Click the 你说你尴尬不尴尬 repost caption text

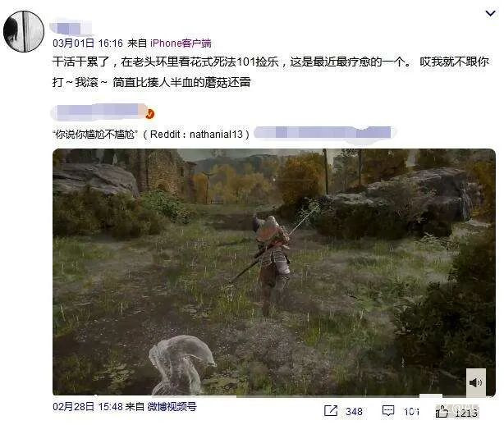point(95,134)
